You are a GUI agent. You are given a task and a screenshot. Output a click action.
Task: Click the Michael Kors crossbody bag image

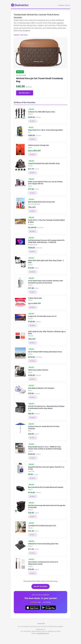(40, 53)
